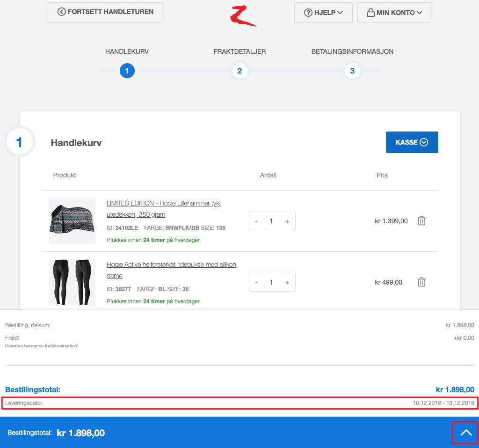479x448 pixels.
Task: Click the Lillehammer blanket product thumbnail
Action: (x=72, y=221)
